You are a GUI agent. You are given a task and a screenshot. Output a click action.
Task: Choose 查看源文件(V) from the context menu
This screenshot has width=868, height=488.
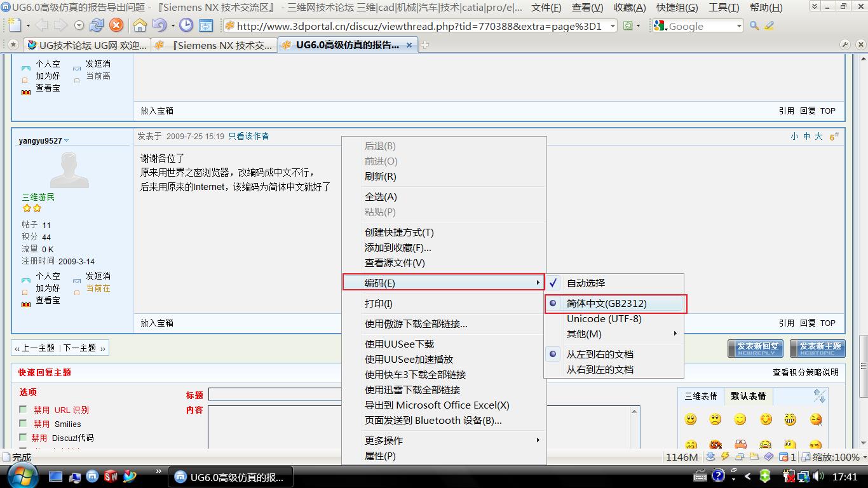(x=444, y=262)
